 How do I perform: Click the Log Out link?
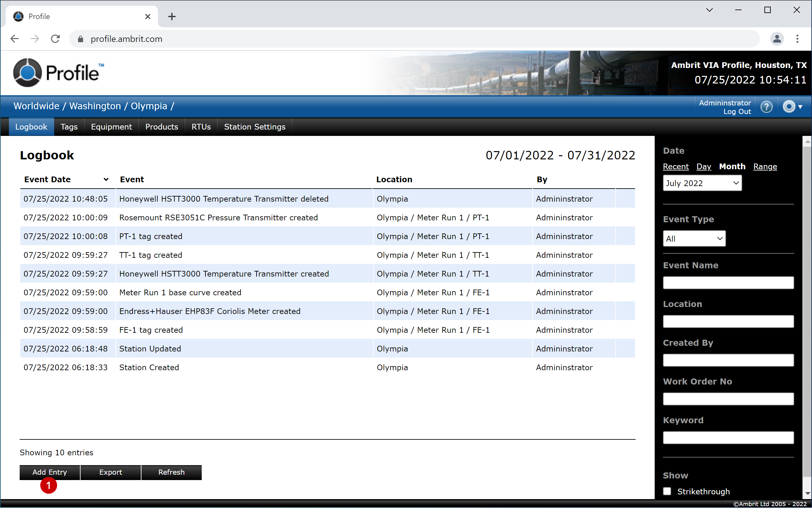click(x=737, y=111)
